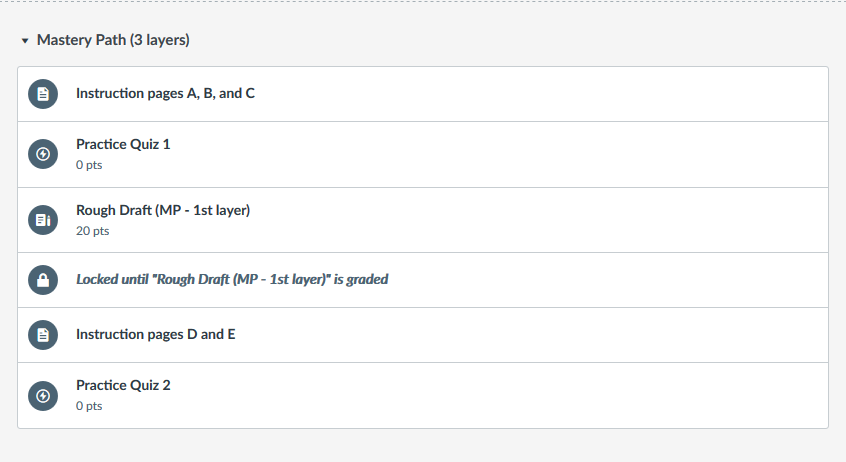
Task: Open Instruction pages D and E
Action: tap(155, 335)
